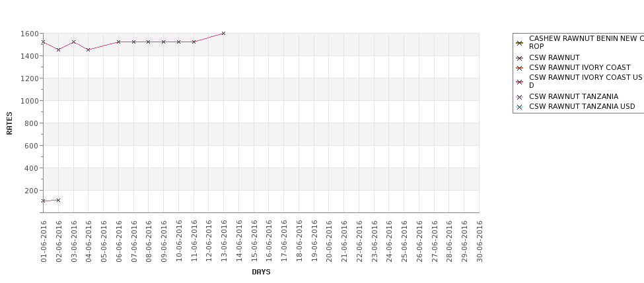Viewport: 644px width, 283px height.
Task: Click the CSW RAWNUT IVORY COAST USD marker
Action: pos(520,82)
